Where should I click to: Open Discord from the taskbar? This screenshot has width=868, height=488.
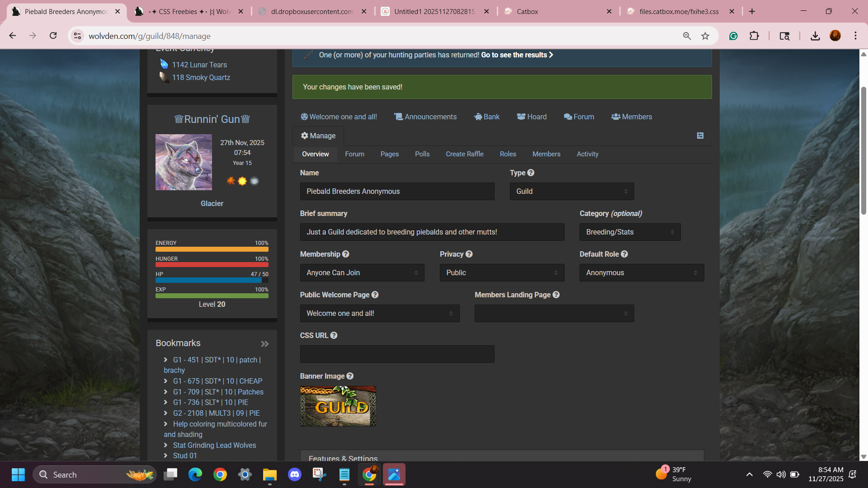pyautogui.click(x=295, y=474)
